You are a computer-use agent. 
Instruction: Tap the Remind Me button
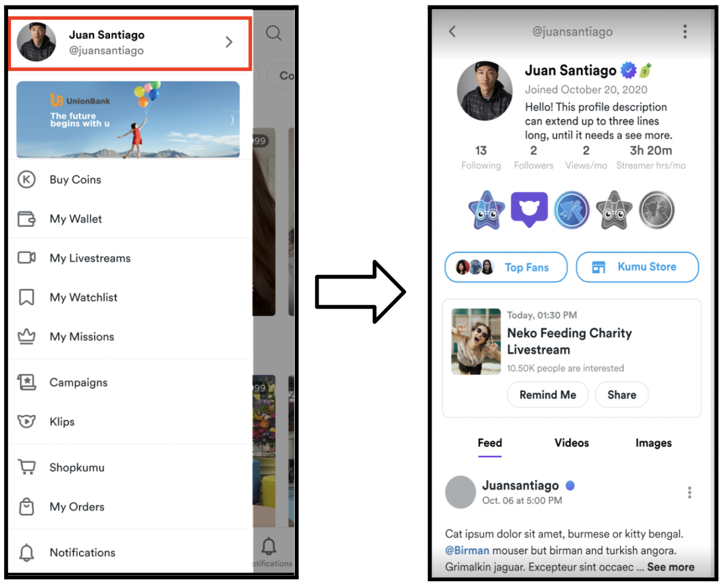548,395
